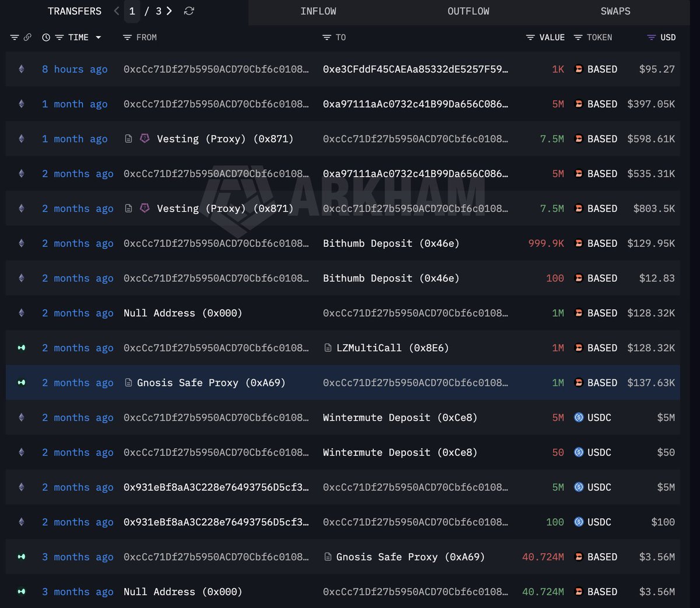This screenshot has width=700, height=608.
Task: Open recipient 0xa97111aAc0732c41 in $397.05K row
Action: [415, 104]
